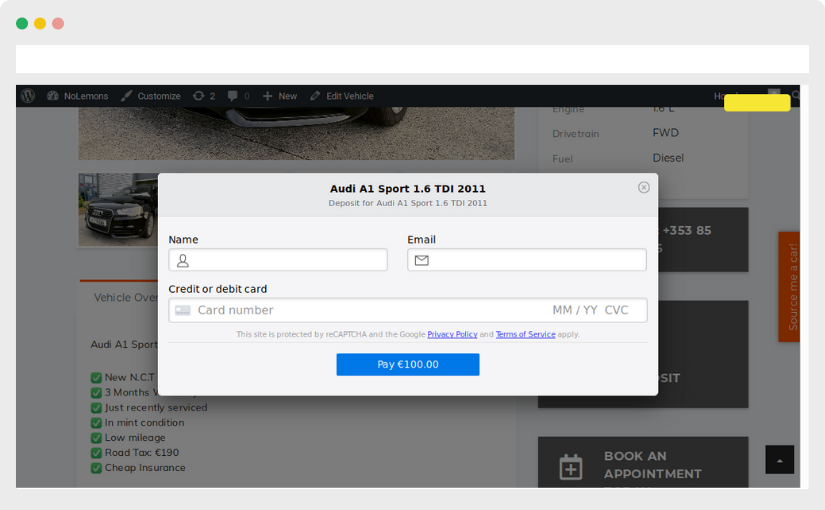Viewport: 825px width, 510px height.
Task: Close the deposit payment dialog
Action: click(643, 187)
